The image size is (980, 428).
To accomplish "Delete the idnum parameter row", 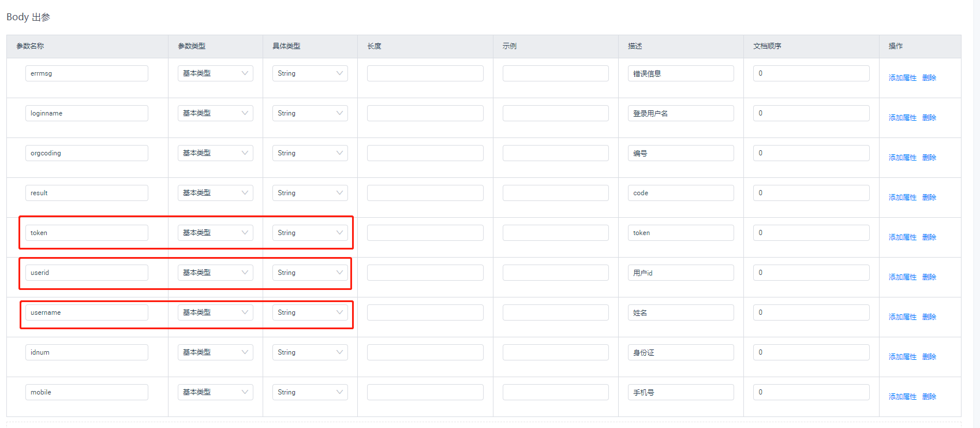I will click(x=929, y=357).
